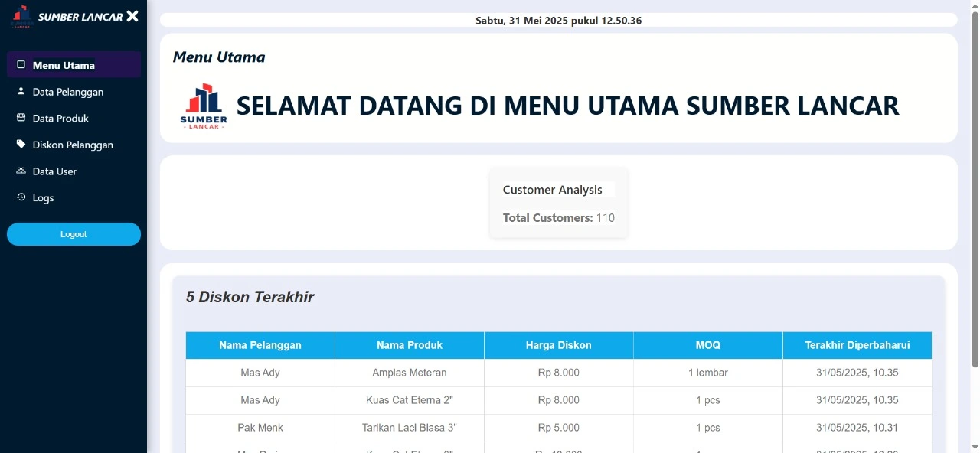980x453 pixels.
Task: Open the Logs section
Action: coord(44,197)
